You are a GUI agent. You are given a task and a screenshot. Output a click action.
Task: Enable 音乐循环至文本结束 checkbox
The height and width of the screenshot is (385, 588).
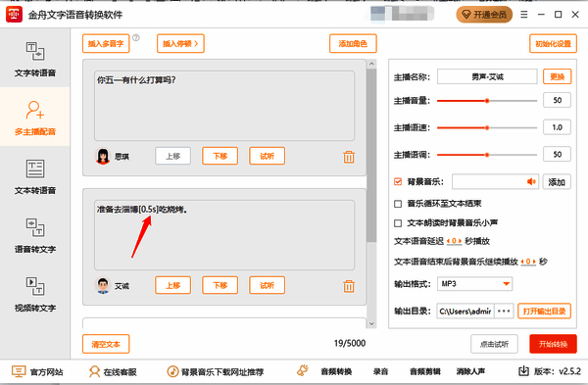pyautogui.click(x=398, y=204)
